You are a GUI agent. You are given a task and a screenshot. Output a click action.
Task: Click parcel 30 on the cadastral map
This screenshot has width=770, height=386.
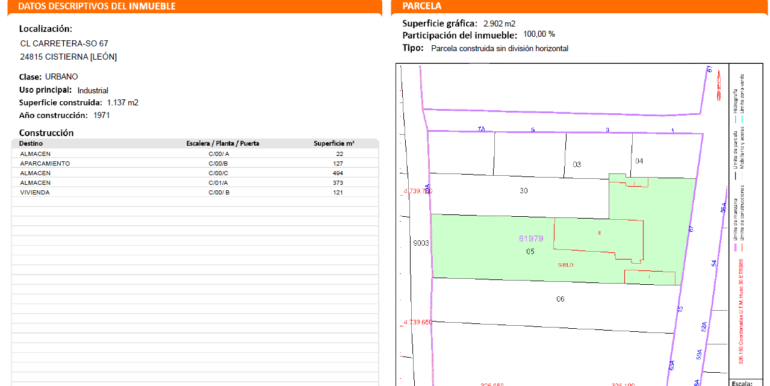[523, 191]
